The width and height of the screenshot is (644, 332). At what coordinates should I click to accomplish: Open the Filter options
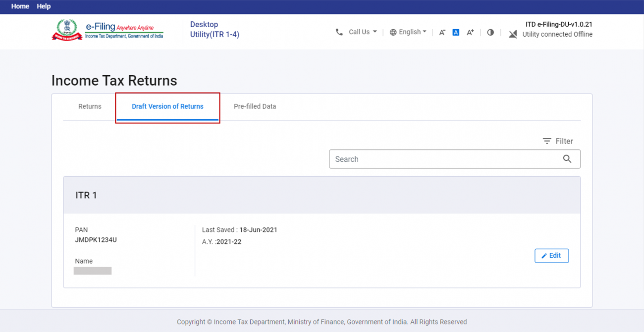tap(558, 141)
